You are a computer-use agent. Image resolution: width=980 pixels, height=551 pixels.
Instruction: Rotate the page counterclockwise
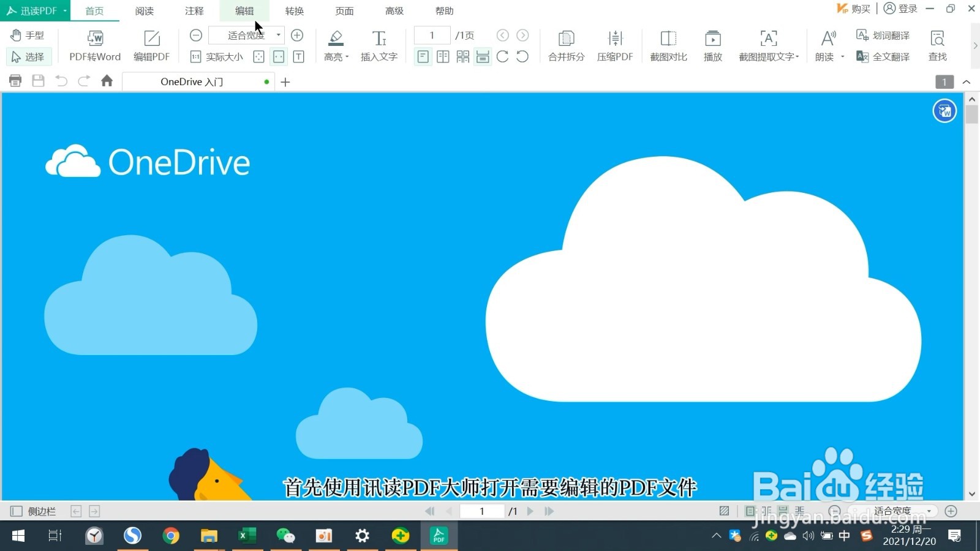522,57
